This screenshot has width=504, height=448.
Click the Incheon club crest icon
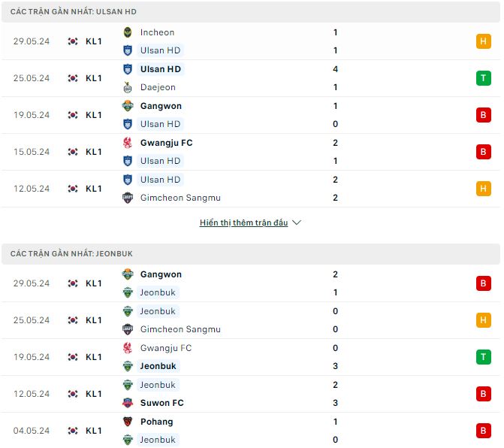pos(128,32)
